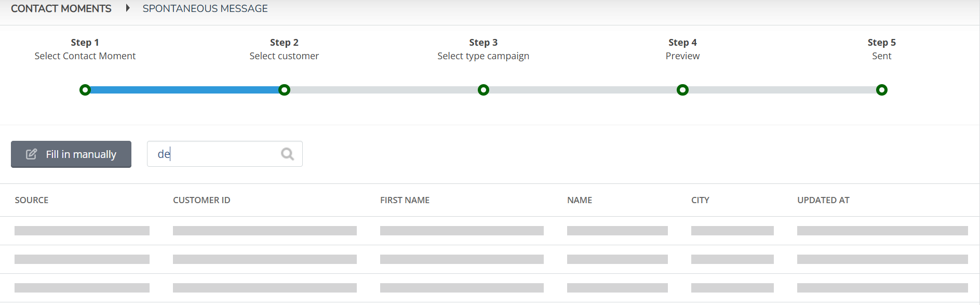Open the Contact Moments breadcrumb link
The image size is (980, 305).
[61, 8]
